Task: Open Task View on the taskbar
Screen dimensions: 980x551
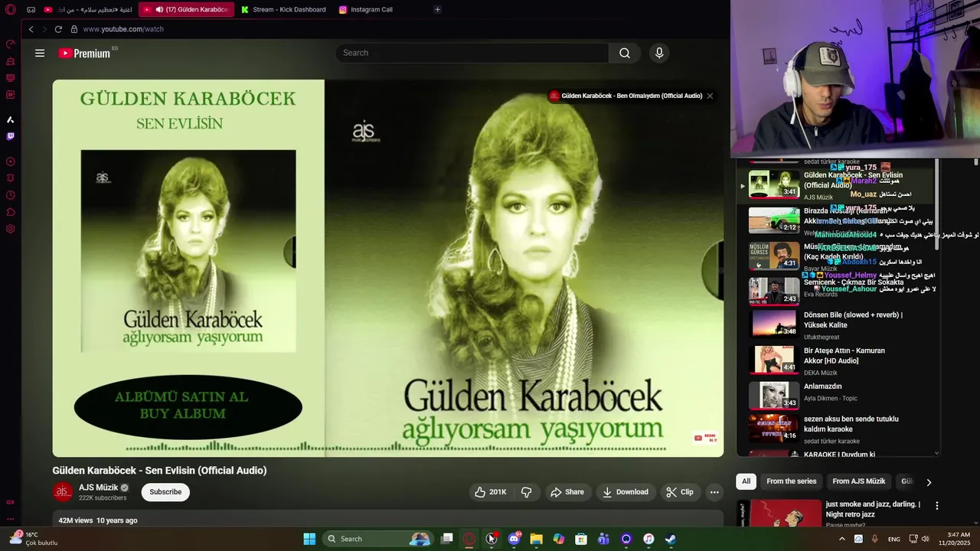Action: coord(447,539)
